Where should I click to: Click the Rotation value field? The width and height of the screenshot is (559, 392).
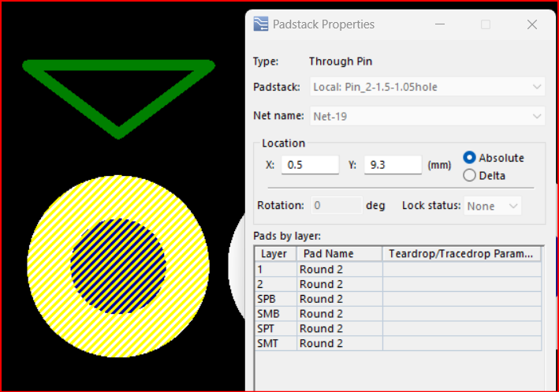point(337,206)
